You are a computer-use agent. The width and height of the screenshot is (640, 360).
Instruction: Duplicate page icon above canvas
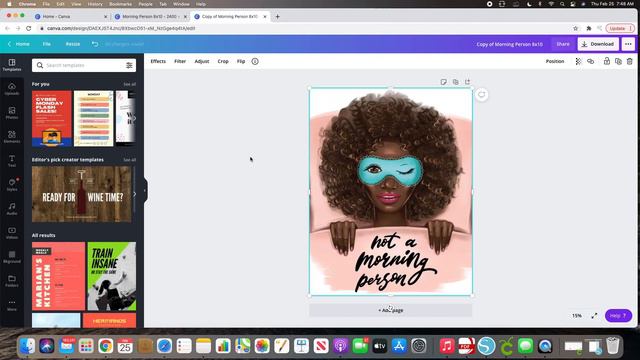point(456,82)
